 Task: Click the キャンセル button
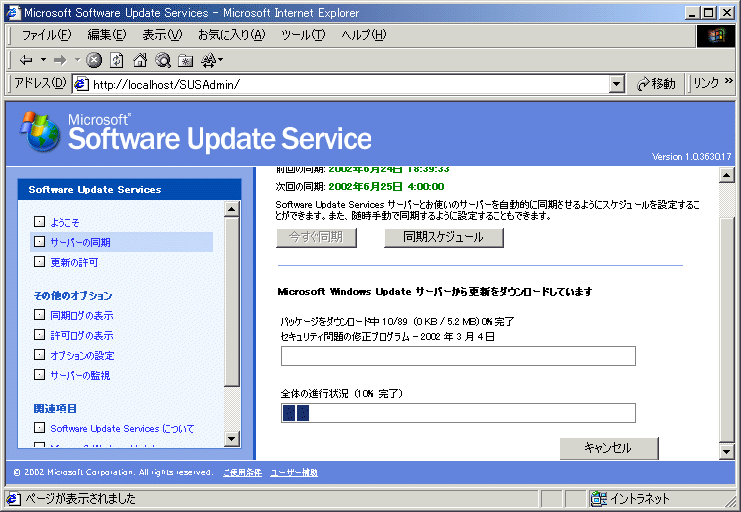tap(609, 448)
